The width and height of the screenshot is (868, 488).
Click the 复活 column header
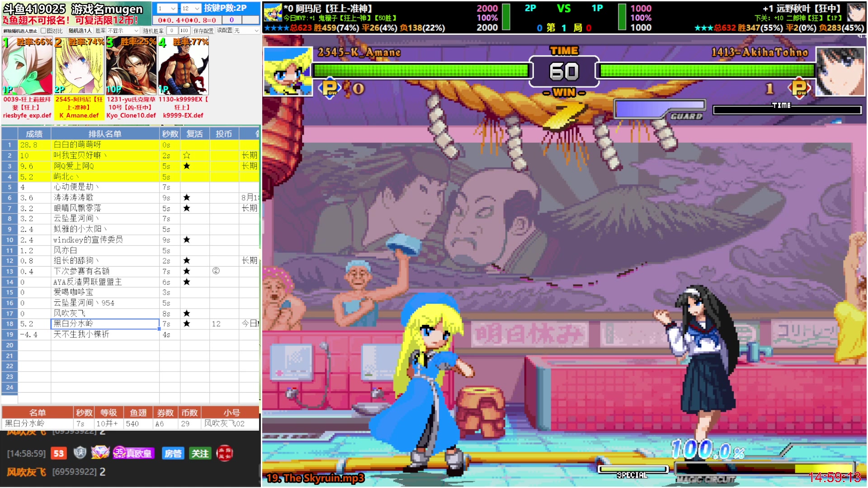pos(195,134)
